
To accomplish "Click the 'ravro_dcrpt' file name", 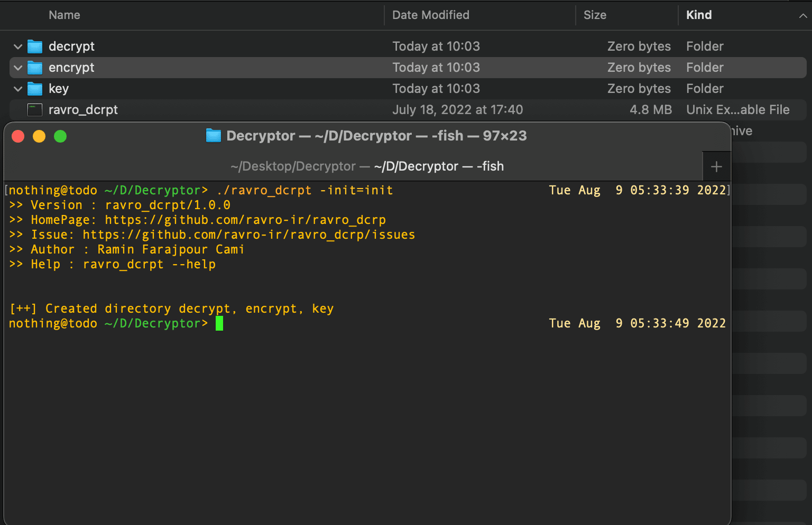I will click(83, 110).
